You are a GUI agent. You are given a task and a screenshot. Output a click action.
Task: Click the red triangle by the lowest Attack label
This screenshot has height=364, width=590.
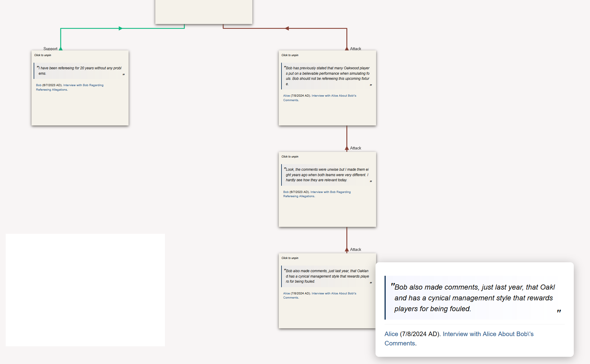(x=347, y=249)
